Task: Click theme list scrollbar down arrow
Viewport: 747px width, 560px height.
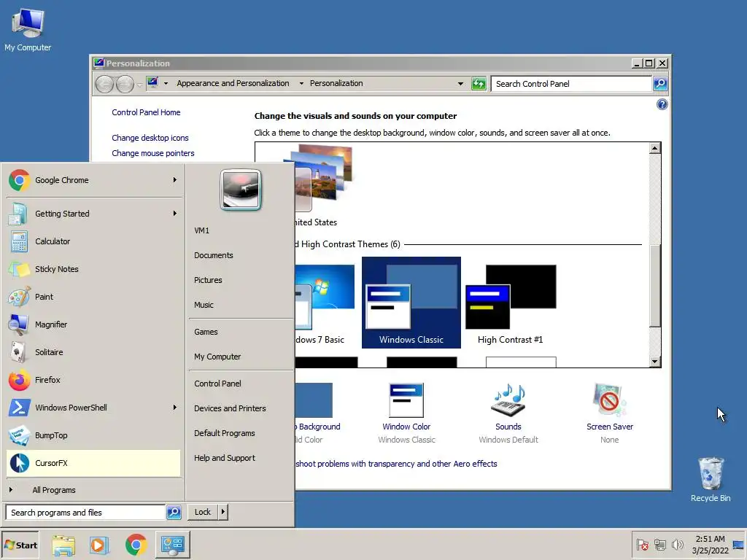Action: point(655,362)
